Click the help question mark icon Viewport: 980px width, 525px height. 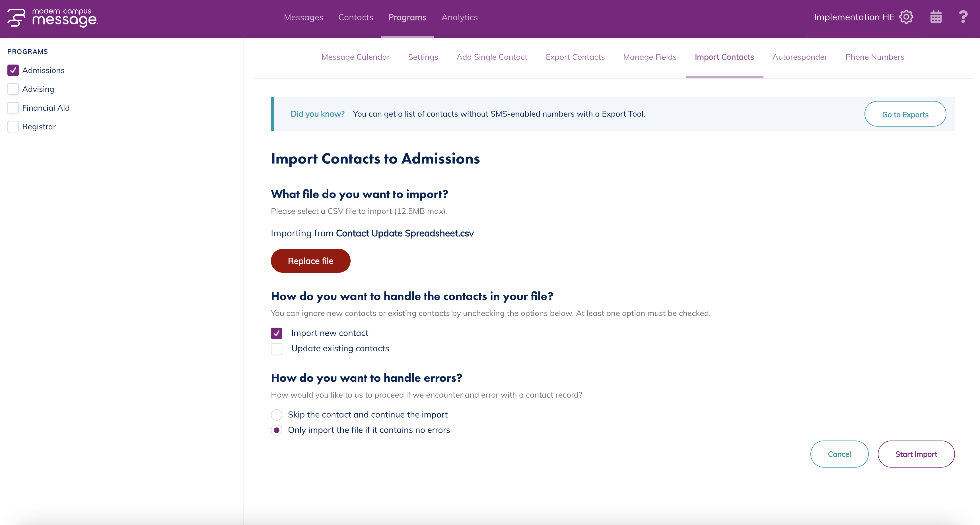[x=963, y=17]
